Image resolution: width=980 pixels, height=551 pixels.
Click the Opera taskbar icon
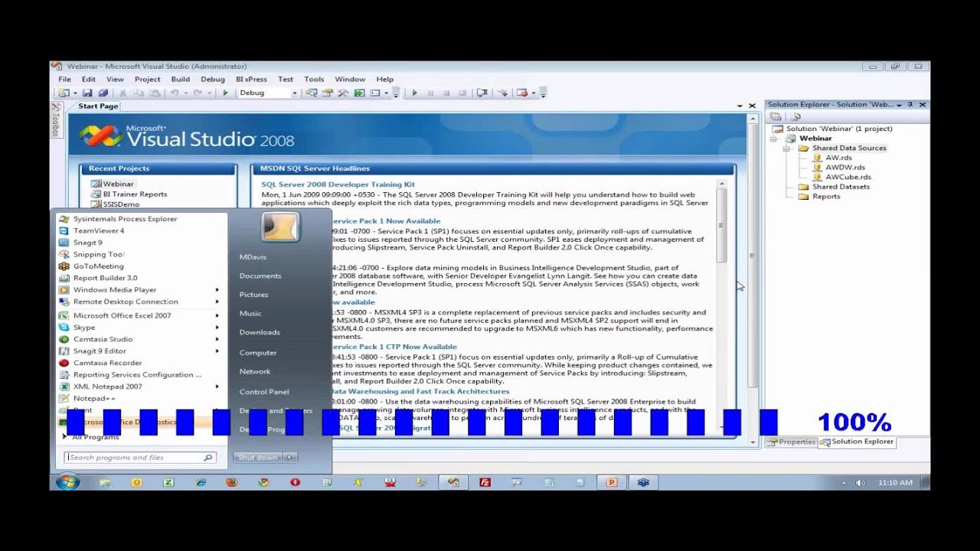point(295,482)
